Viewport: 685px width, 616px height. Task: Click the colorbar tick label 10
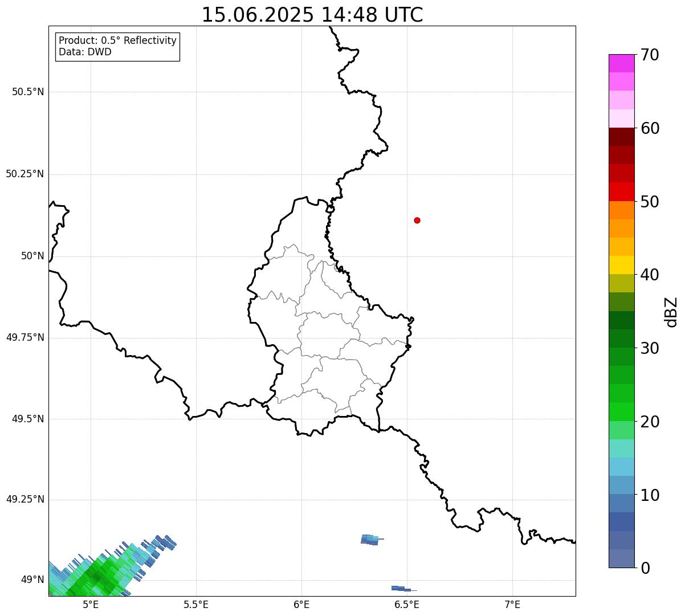click(650, 495)
